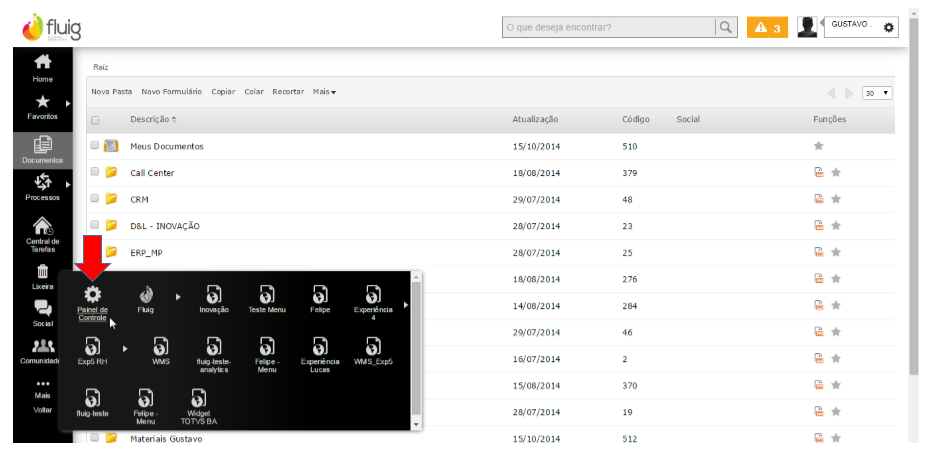The image size is (929, 458).
Task: Open the WMS_Exp5 page icon
Action: tap(373, 346)
